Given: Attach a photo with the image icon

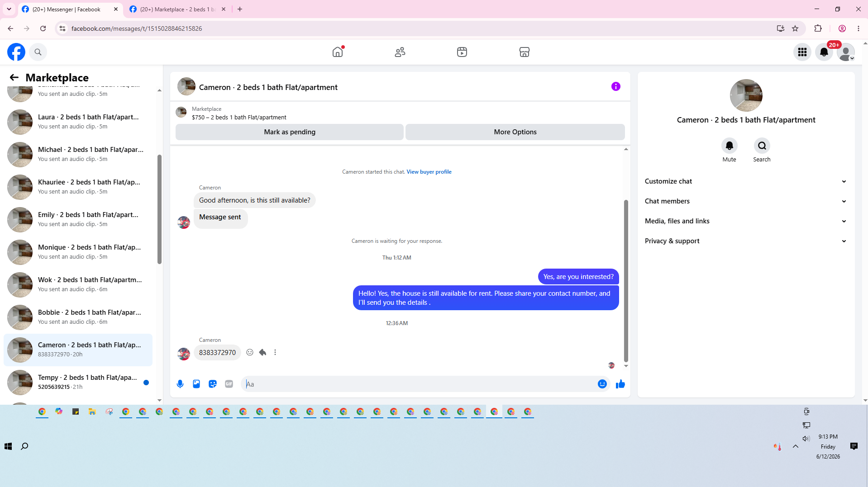Looking at the screenshot, I should point(196,384).
